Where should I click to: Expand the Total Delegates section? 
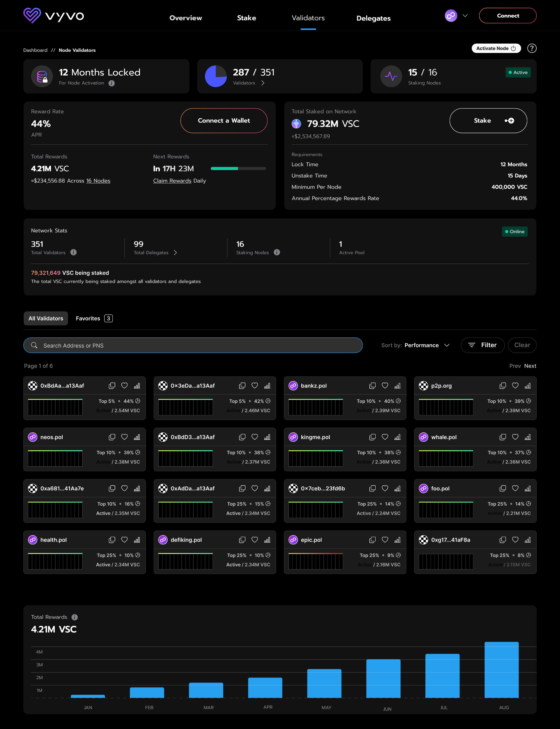[176, 253]
